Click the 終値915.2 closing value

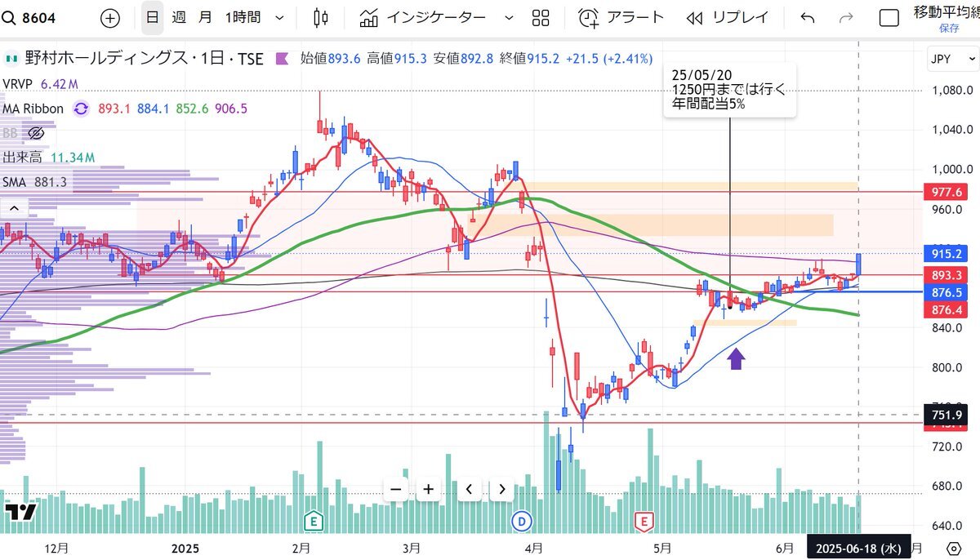click(x=529, y=59)
